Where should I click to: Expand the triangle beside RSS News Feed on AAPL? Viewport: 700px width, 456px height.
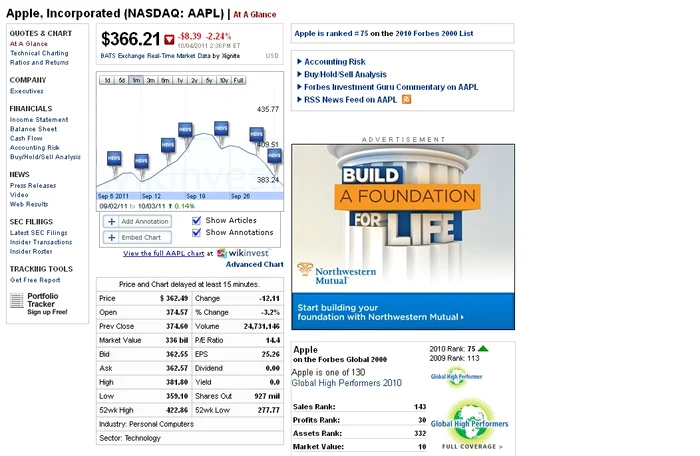300,99
